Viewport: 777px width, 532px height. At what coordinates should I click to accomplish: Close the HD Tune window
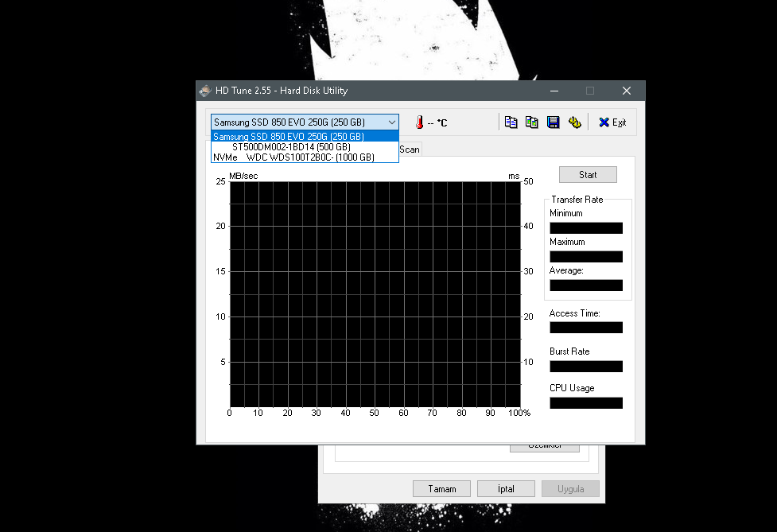click(627, 91)
